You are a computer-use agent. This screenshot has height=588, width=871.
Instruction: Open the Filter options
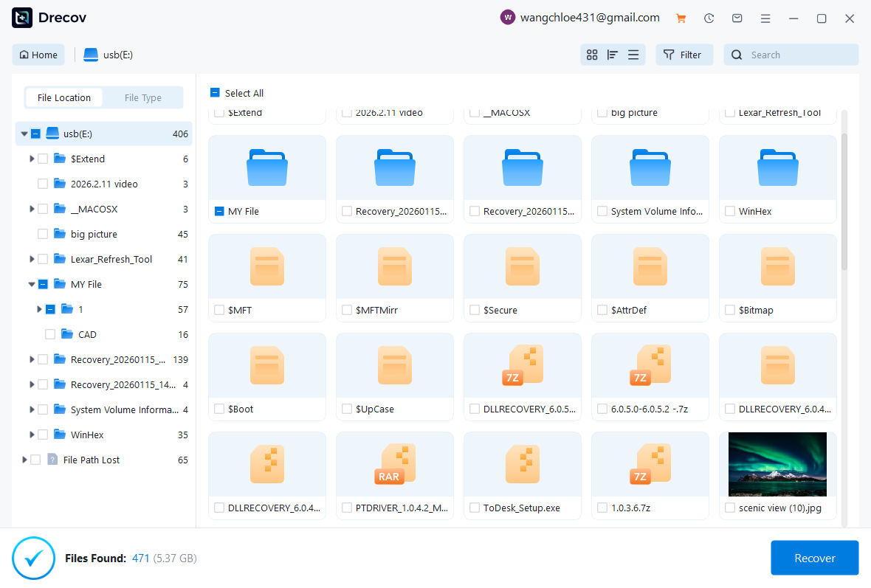click(x=684, y=55)
